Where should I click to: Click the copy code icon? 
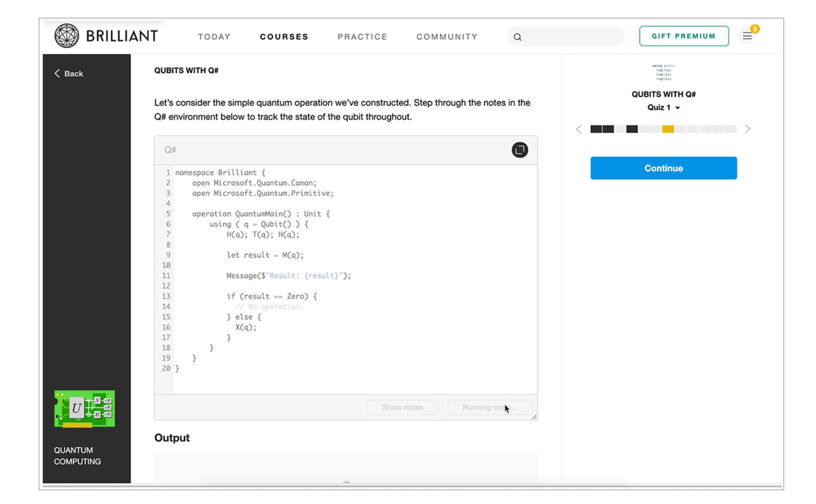pyautogui.click(x=518, y=150)
